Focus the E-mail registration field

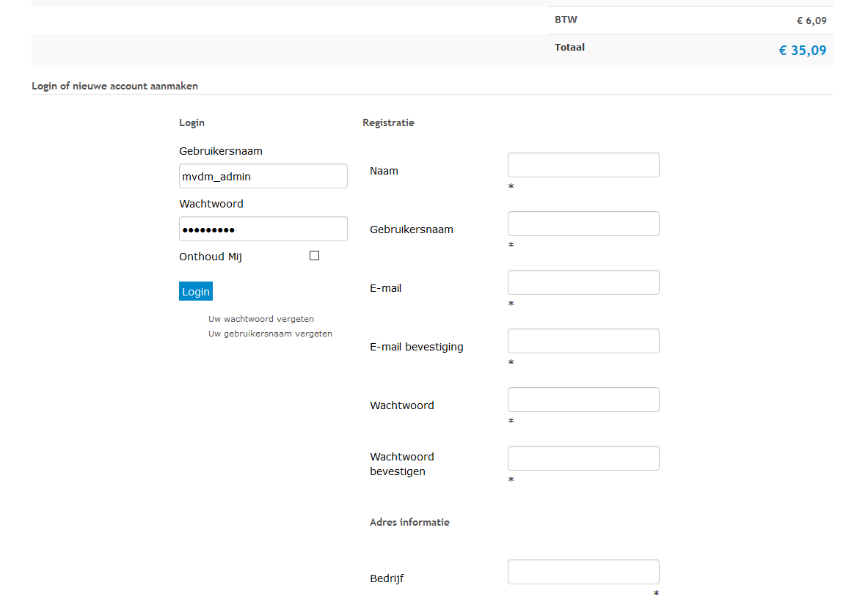(x=583, y=282)
